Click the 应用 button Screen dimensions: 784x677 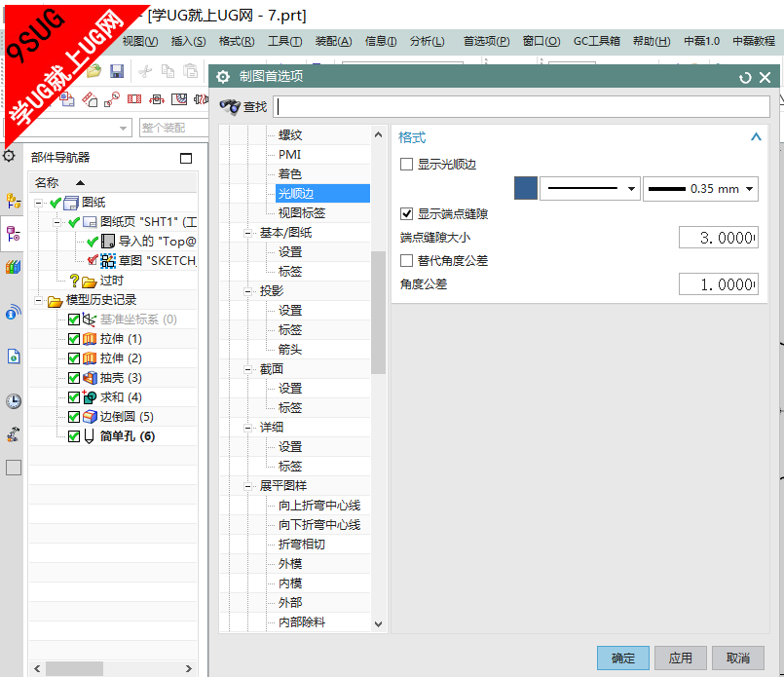coord(681,658)
